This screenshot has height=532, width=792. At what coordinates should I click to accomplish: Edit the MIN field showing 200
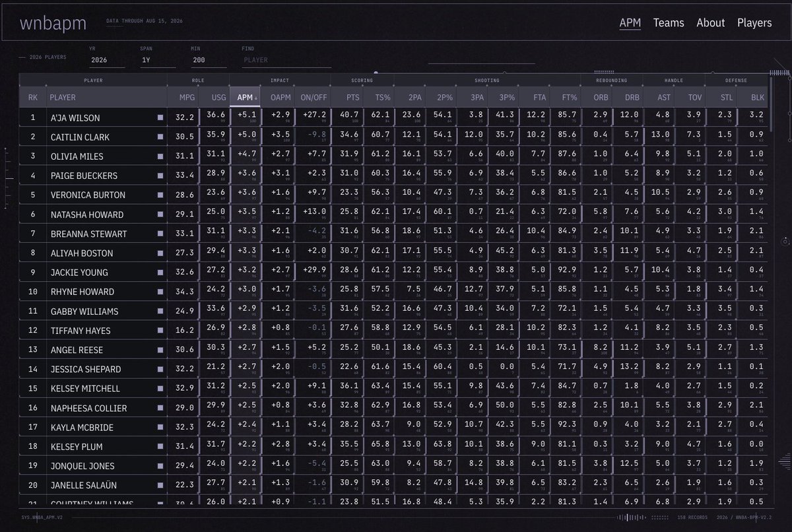pyautogui.click(x=209, y=59)
